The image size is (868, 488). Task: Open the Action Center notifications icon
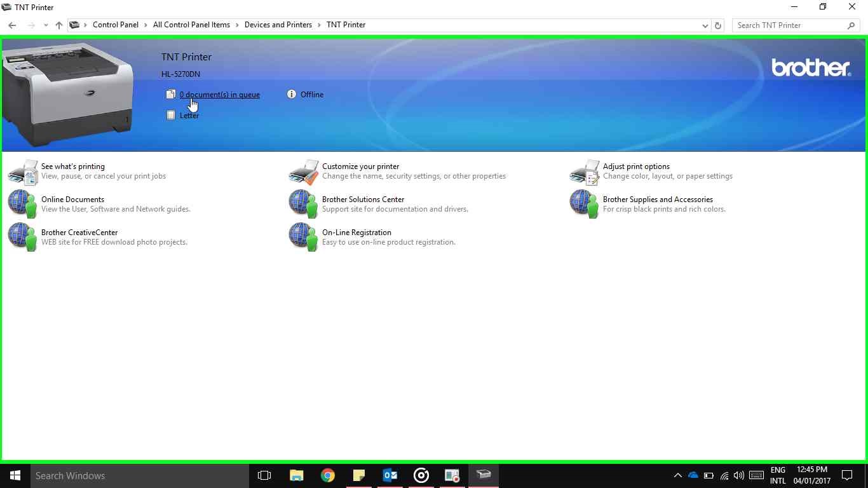[847, 475]
